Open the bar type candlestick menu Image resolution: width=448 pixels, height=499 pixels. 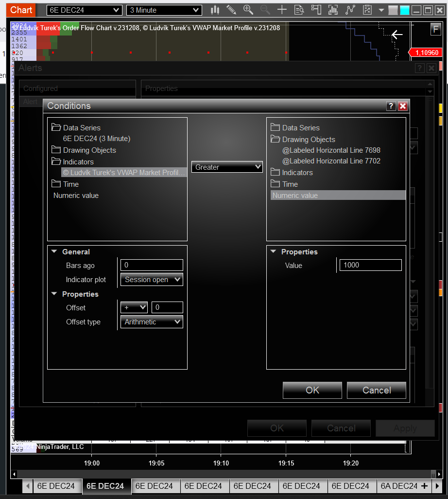[x=215, y=10]
